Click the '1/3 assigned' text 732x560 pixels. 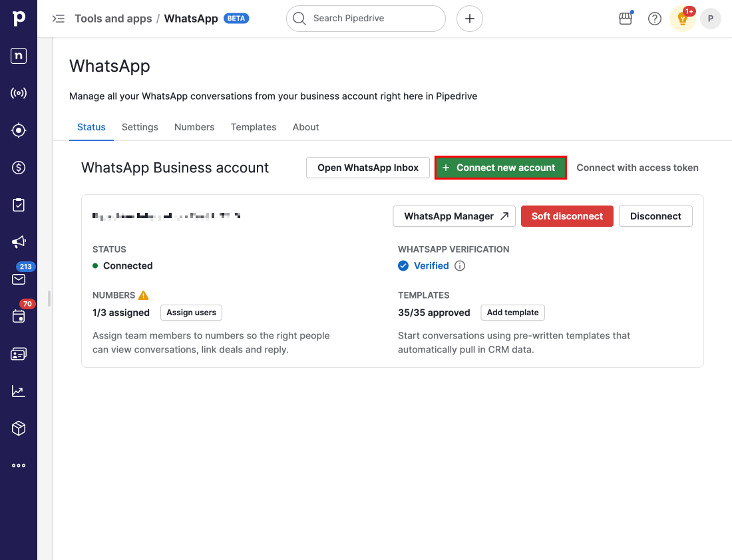(121, 313)
